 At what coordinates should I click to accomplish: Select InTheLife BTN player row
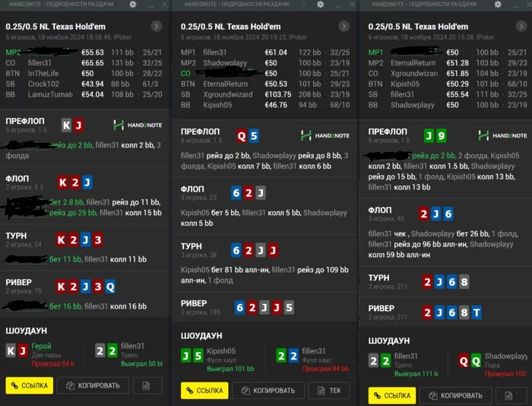click(x=84, y=73)
